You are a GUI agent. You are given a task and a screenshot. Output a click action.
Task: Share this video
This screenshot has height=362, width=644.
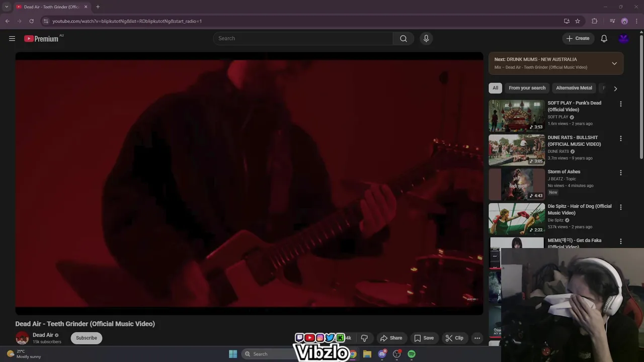click(x=391, y=338)
